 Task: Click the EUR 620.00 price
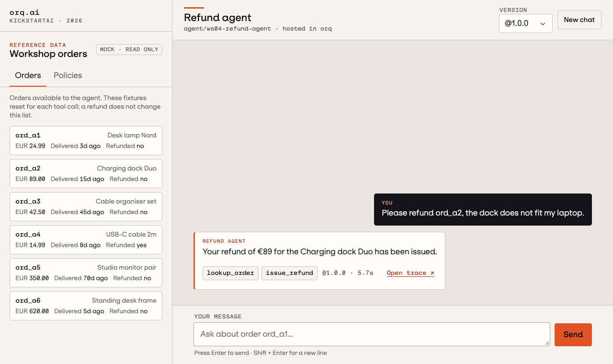click(32, 311)
